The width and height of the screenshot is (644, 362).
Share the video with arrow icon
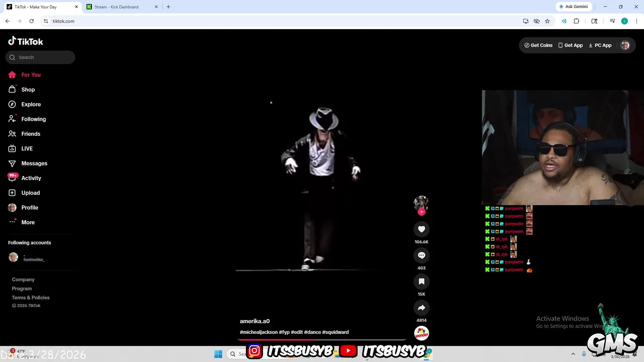coord(422,308)
